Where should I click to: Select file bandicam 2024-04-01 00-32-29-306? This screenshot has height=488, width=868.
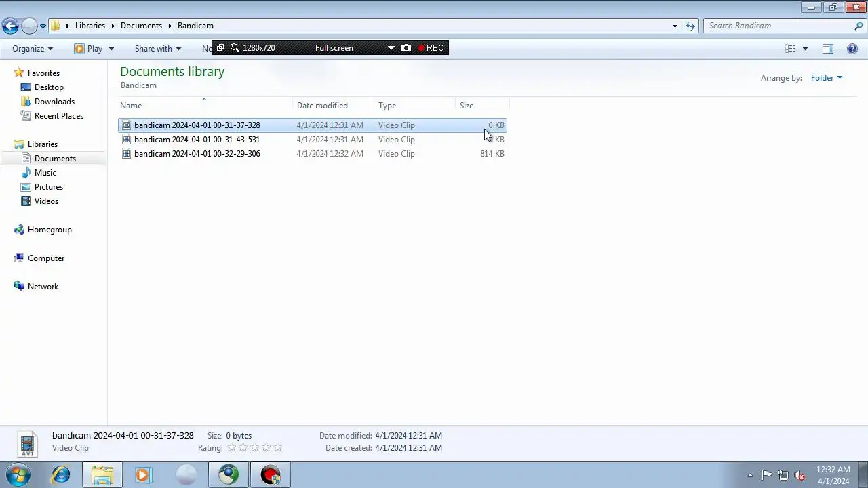point(312,154)
